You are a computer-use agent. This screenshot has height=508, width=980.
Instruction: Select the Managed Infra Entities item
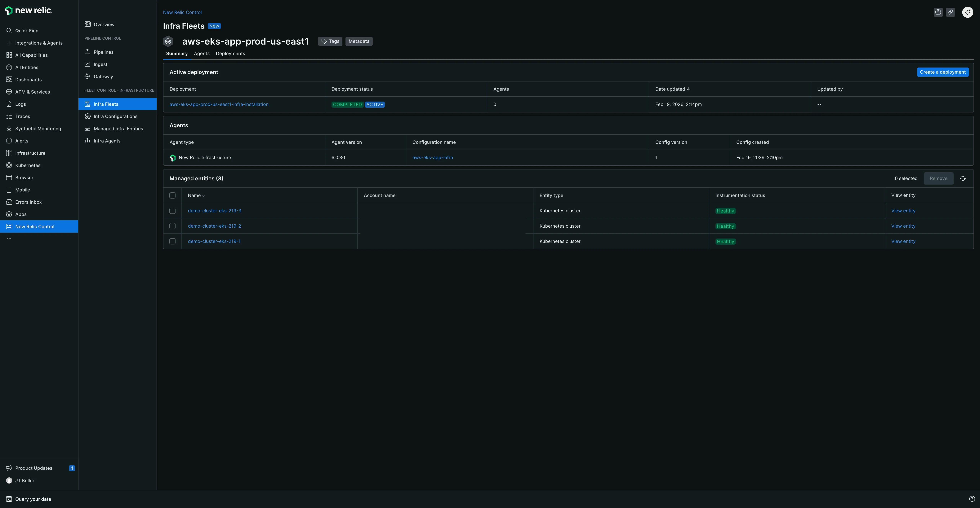click(x=118, y=128)
